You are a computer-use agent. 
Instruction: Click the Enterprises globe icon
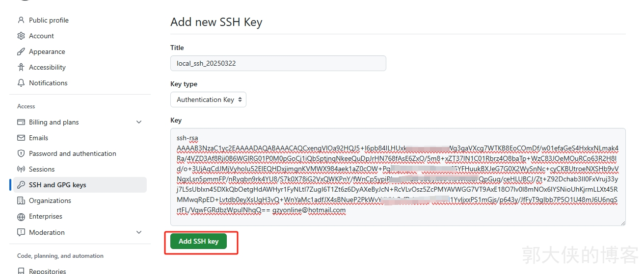click(x=21, y=216)
